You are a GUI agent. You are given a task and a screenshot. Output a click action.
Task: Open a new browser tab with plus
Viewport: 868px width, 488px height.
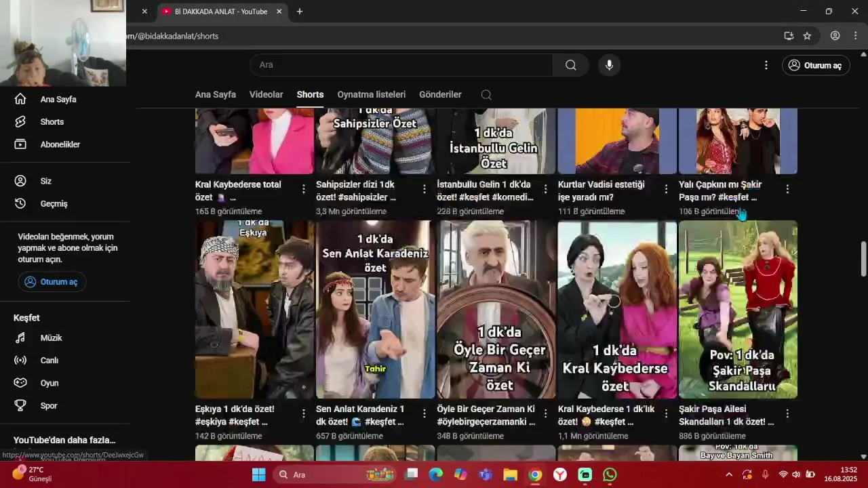pos(300,12)
